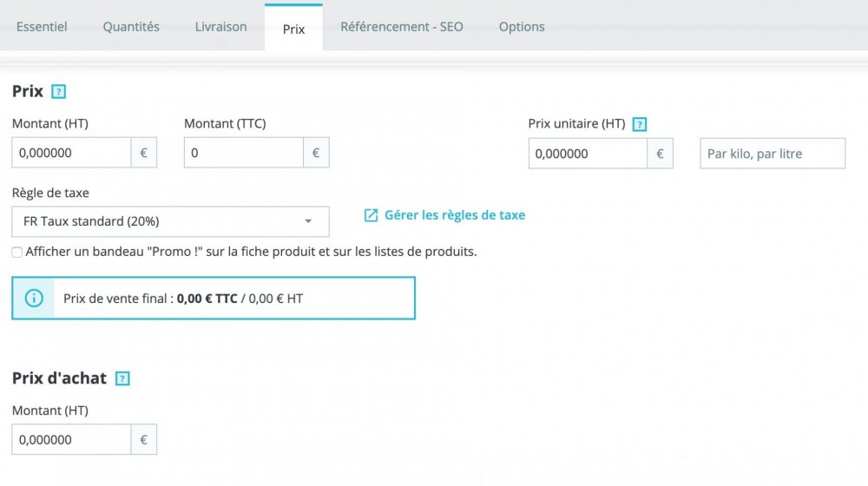This screenshot has height=486, width=868.
Task: Go to the Livraison tab
Action: click(220, 27)
